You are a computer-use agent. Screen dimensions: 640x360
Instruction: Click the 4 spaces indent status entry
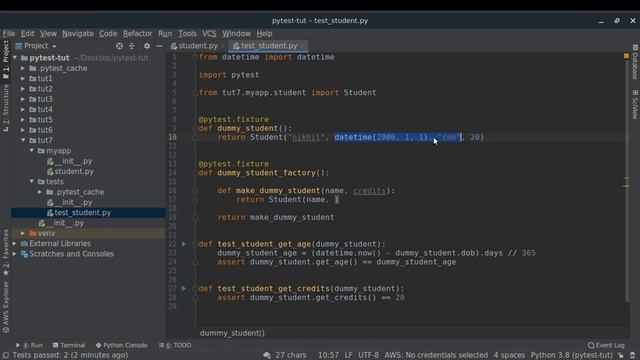509,356
